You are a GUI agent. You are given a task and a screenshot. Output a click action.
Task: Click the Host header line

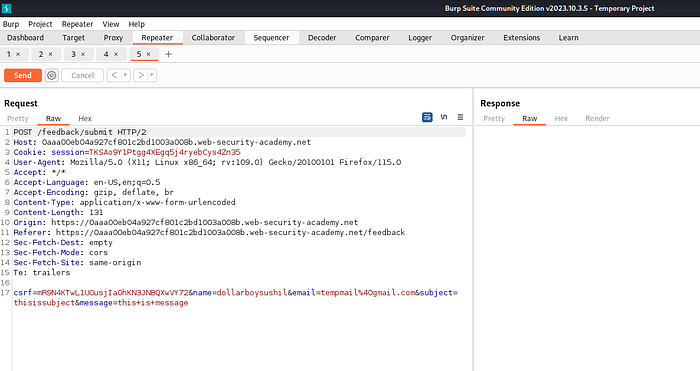click(x=162, y=142)
